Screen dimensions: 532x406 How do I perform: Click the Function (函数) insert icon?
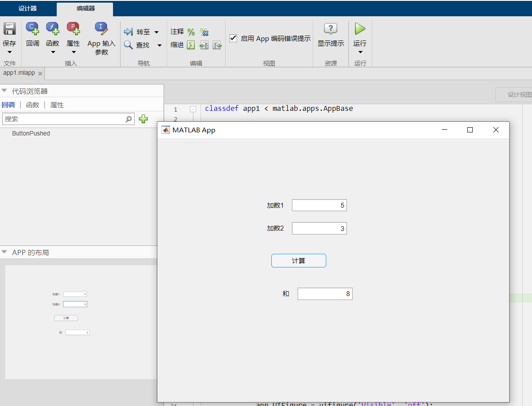(53, 29)
